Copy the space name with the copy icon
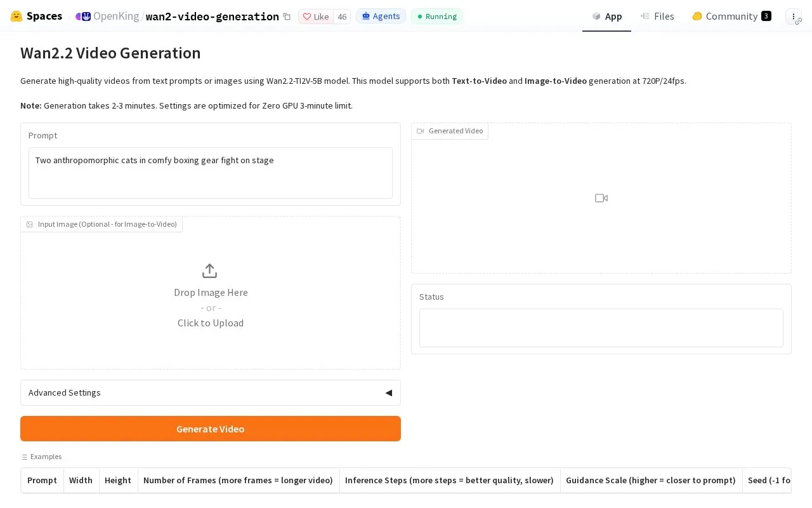This screenshot has height=508, width=812. click(x=287, y=17)
